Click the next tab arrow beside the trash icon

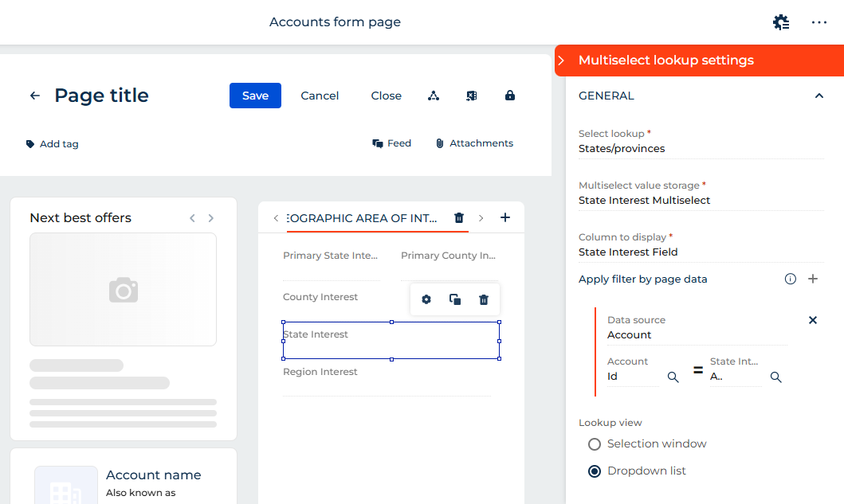click(481, 217)
